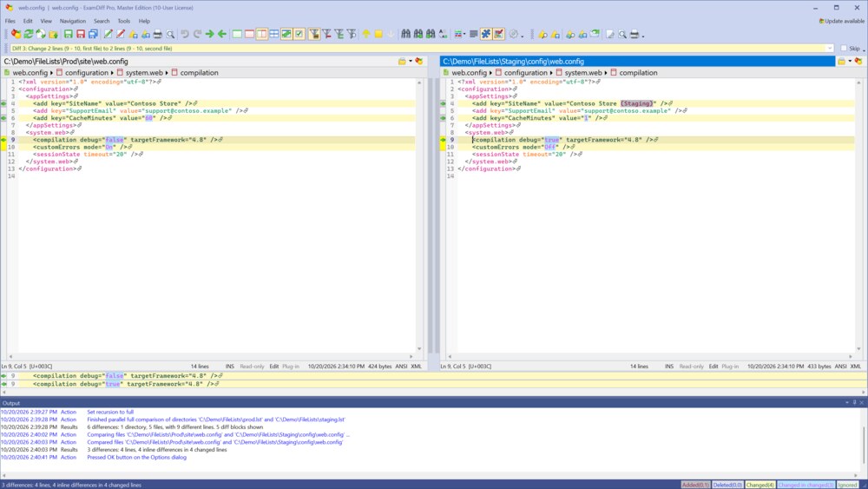The width and height of the screenshot is (868, 489).
Task: Click the blue Save both files icon
Action: tap(93, 35)
